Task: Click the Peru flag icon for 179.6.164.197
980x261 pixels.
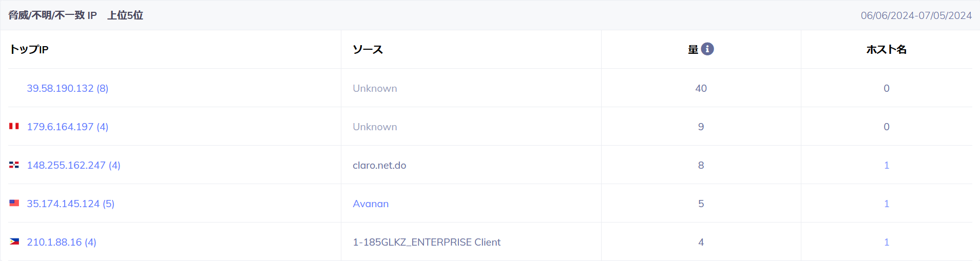Action: click(14, 126)
